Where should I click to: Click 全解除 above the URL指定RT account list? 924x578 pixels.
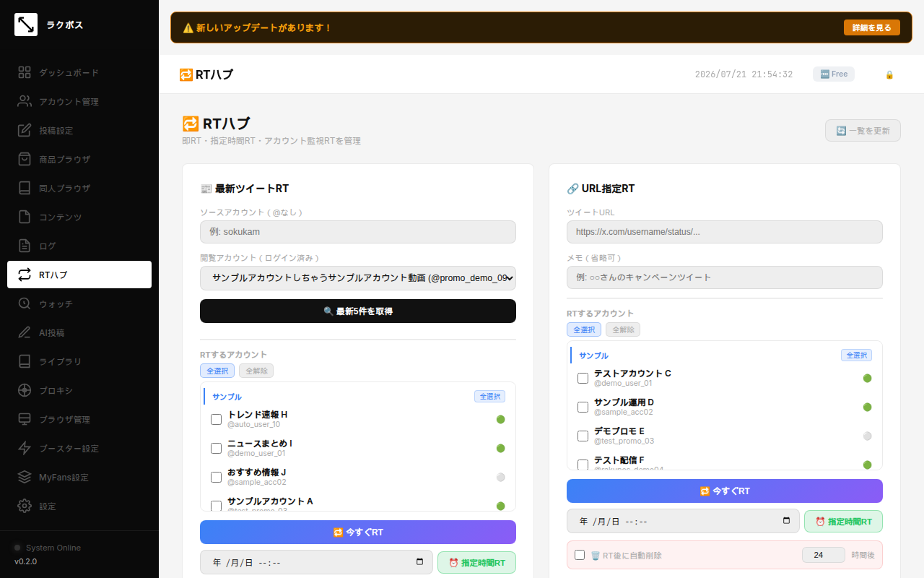pos(623,329)
